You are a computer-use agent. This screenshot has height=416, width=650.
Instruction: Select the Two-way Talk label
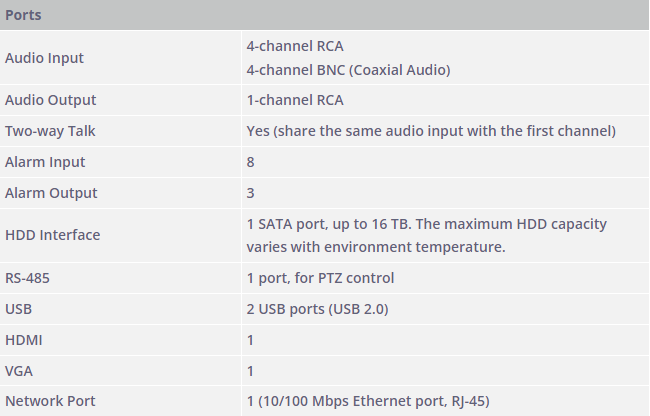[x=50, y=131]
